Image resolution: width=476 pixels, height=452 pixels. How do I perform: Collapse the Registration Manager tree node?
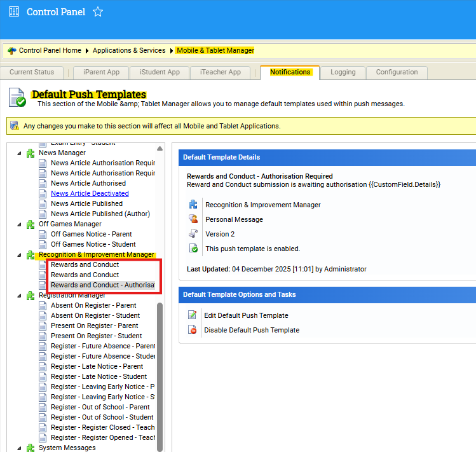pyautogui.click(x=19, y=296)
